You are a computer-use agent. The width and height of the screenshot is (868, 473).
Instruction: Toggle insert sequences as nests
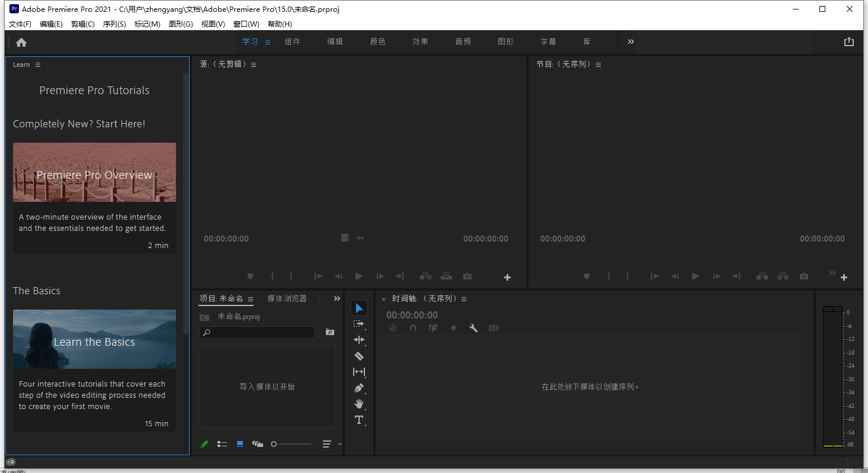392,328
